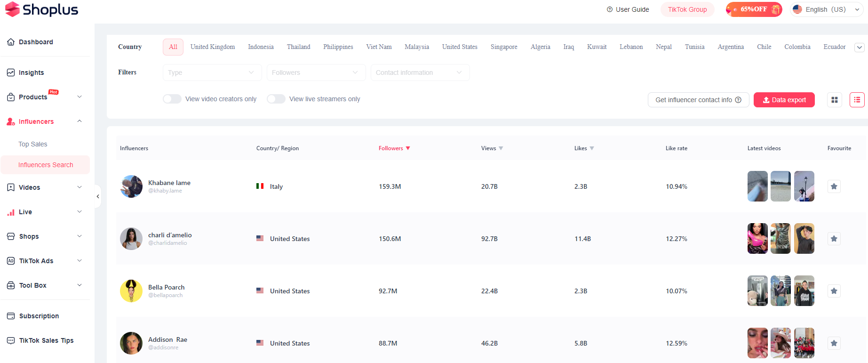Screen dimensions: 868x363
Task: Open Khabane lame profile name
Action: click(169, 183)
